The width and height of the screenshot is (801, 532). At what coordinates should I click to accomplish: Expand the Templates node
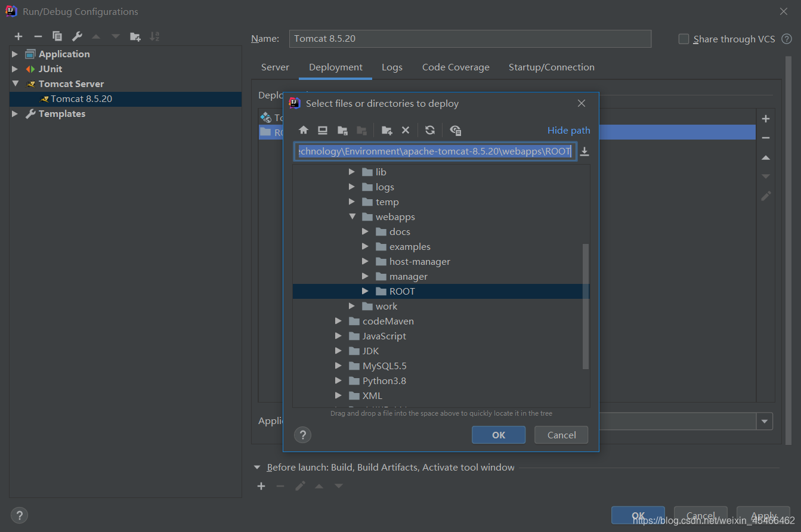tap(15, 113)
